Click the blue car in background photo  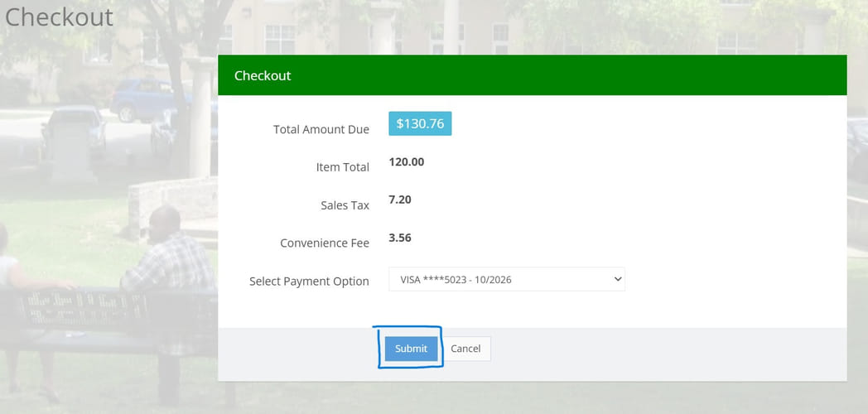coord(141,99)
